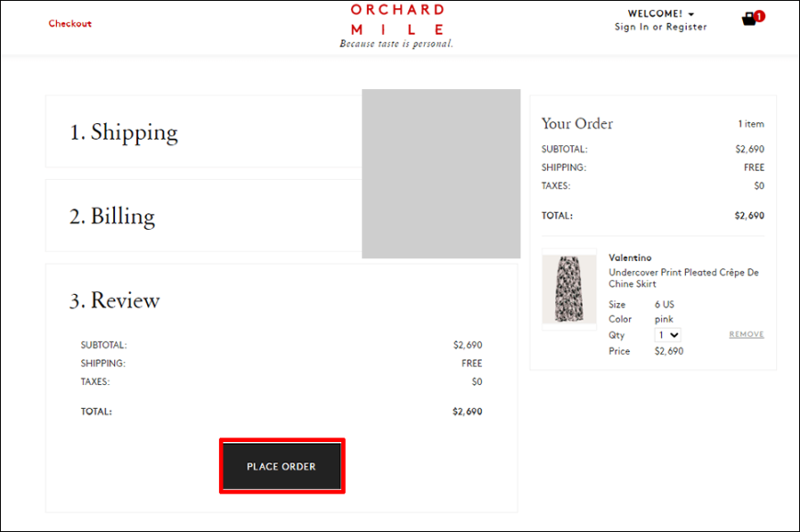Image resolution: width=800 pixels, height=532 pixels.
Task: Click the Your Order heading
Action: (577, 123)
